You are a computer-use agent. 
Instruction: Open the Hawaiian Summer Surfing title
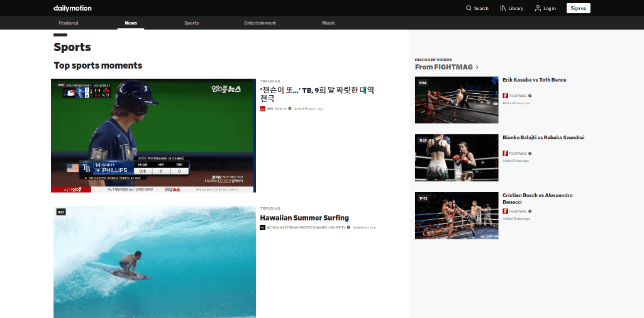tap(304, 218)
